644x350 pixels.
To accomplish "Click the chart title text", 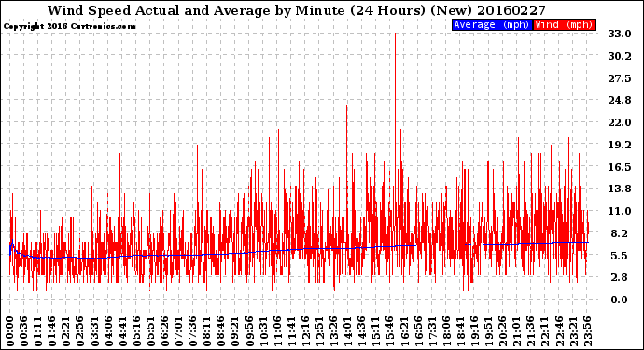I will click(297, 10).
